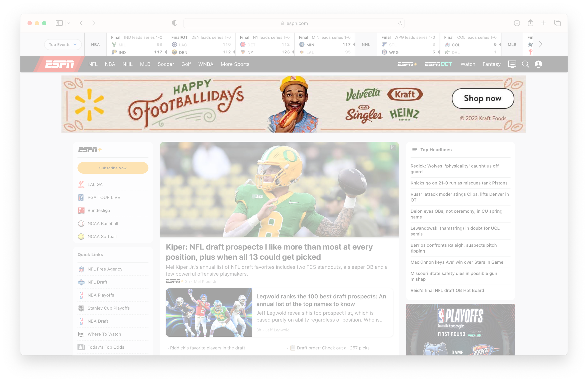Go forward with browser forward arrow
Image resolution: width=588 pixels, height=382 pixels.
pyautogui.click(x=94, y=23)
